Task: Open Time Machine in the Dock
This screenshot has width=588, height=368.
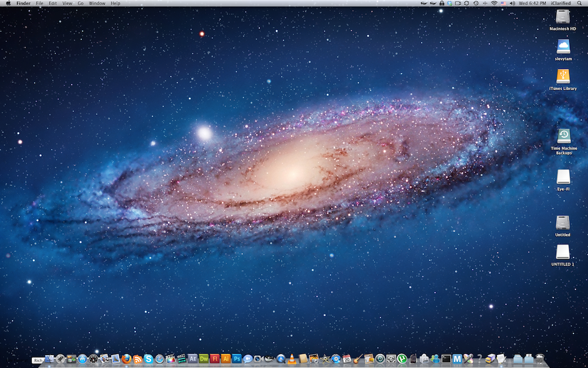Action: [380, 359]
